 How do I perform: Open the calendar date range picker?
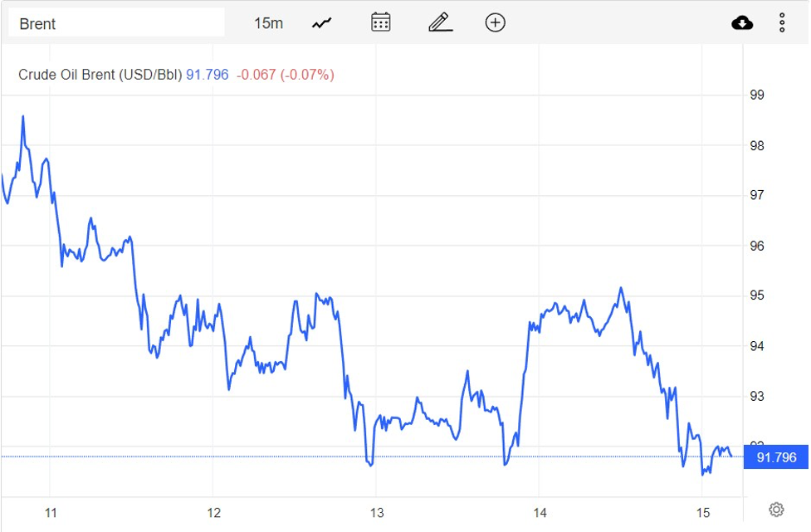click(381, 22)
